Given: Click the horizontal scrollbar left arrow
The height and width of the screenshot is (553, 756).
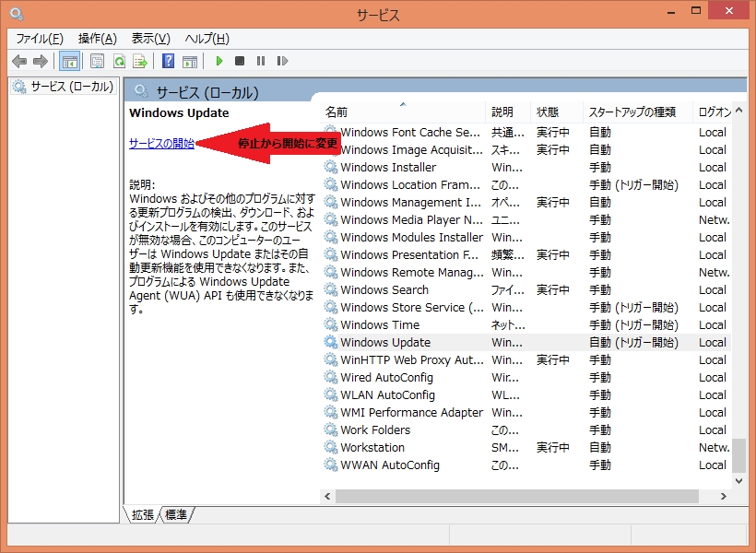Looking at the screenshot, I should point(328,496).
